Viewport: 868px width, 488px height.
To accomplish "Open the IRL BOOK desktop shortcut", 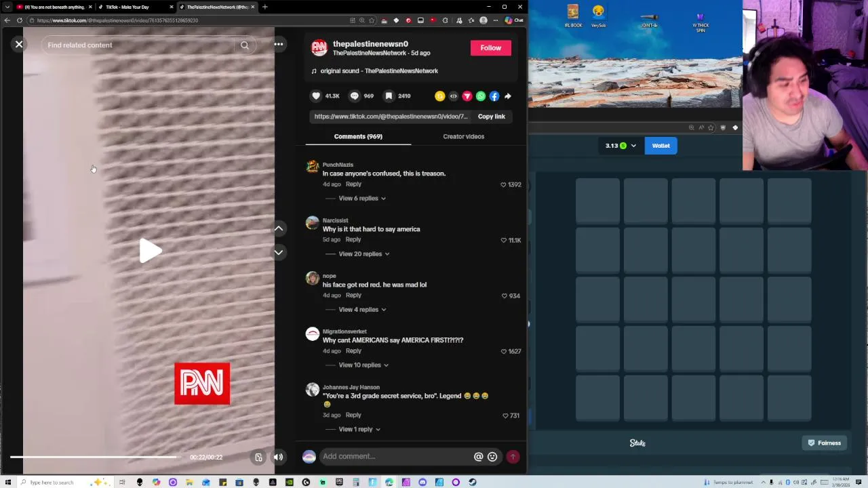I will [x=573, y=17].
